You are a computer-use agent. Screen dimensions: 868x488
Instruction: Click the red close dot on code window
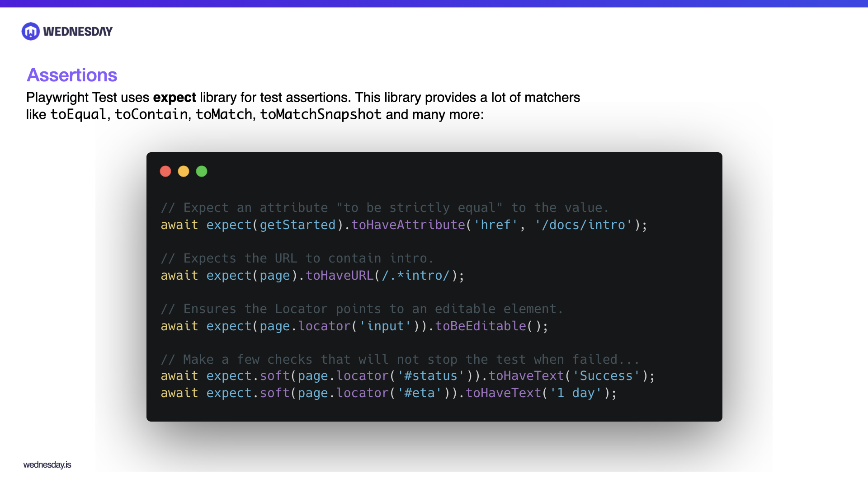click(165, 171)
